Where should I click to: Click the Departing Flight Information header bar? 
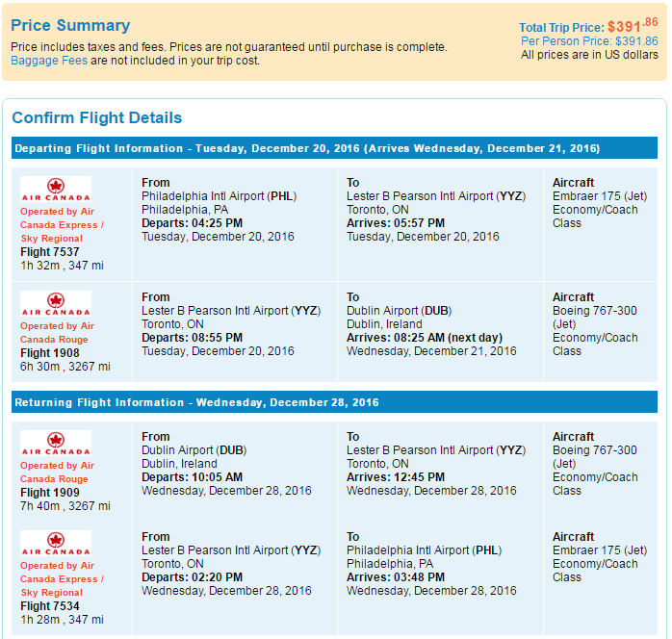click(334, 148)
